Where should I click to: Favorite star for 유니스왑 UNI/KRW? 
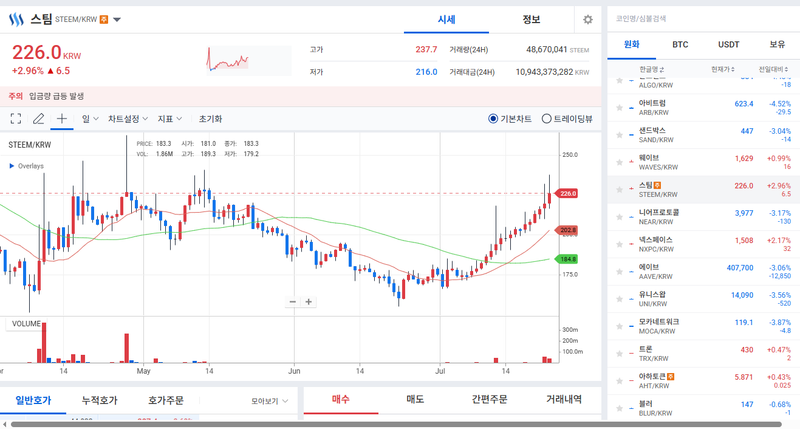(x=619, y=299)
